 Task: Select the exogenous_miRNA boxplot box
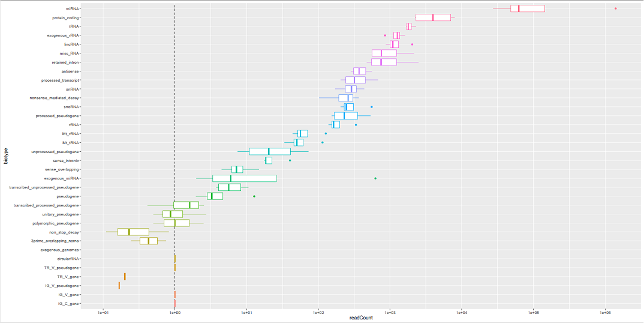click(244, 178)
